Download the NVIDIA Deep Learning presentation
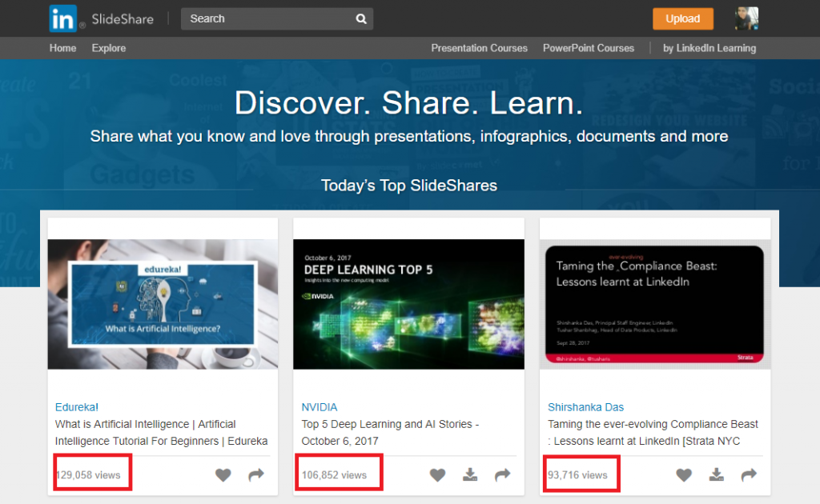820x504 pixels. [x=470, y=474]
